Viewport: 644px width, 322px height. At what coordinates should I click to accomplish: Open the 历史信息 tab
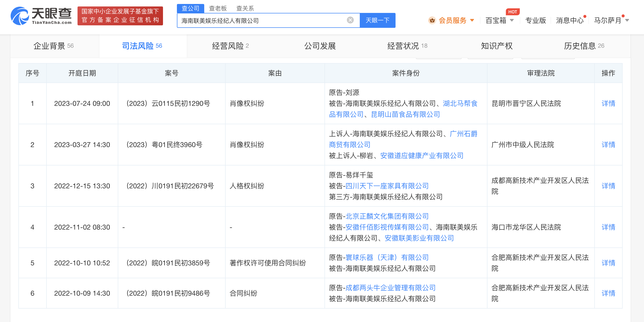coord(584,46)
